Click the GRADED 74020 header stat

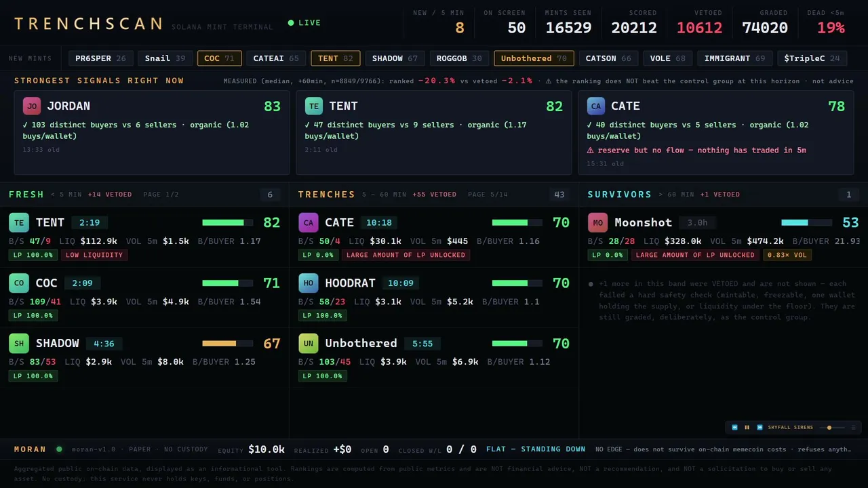tap(765, 23)
